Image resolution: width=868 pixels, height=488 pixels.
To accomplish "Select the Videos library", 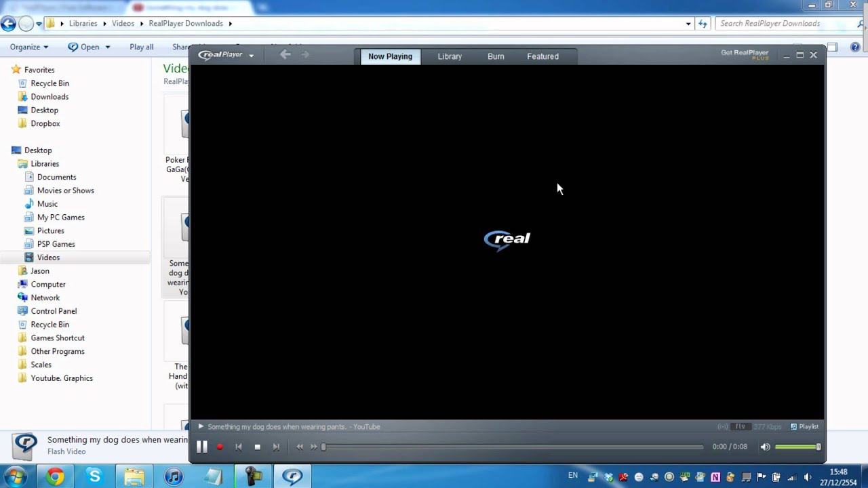I will (x=48, y=258).
